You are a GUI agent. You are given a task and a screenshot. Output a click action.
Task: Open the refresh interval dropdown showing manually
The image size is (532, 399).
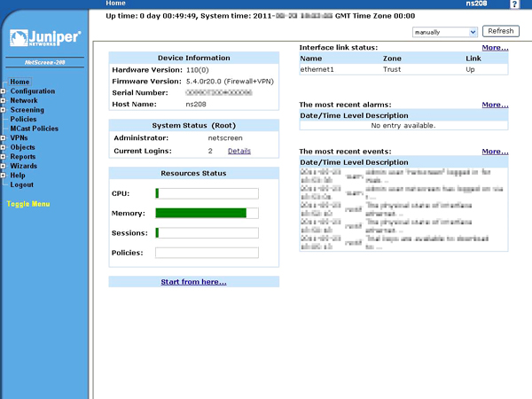[x=445, y=32]
